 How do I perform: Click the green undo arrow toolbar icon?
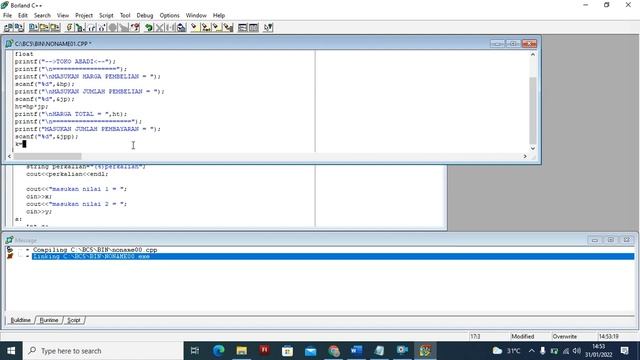pyautogui.click(x=149, y=27)
